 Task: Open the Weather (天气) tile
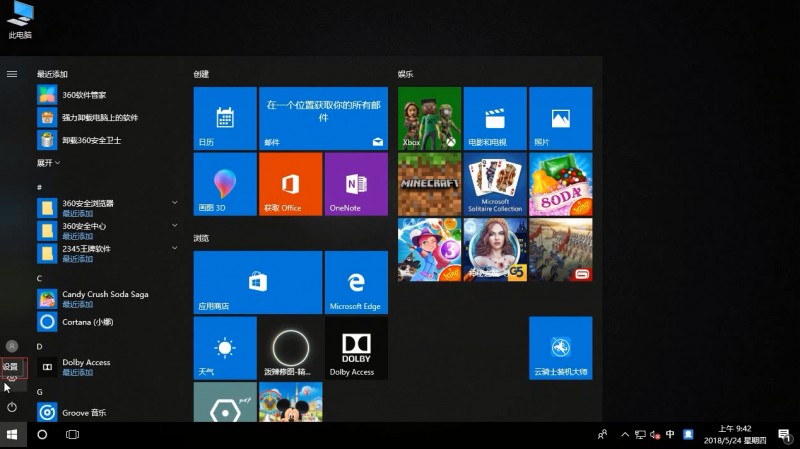(225, 348)
